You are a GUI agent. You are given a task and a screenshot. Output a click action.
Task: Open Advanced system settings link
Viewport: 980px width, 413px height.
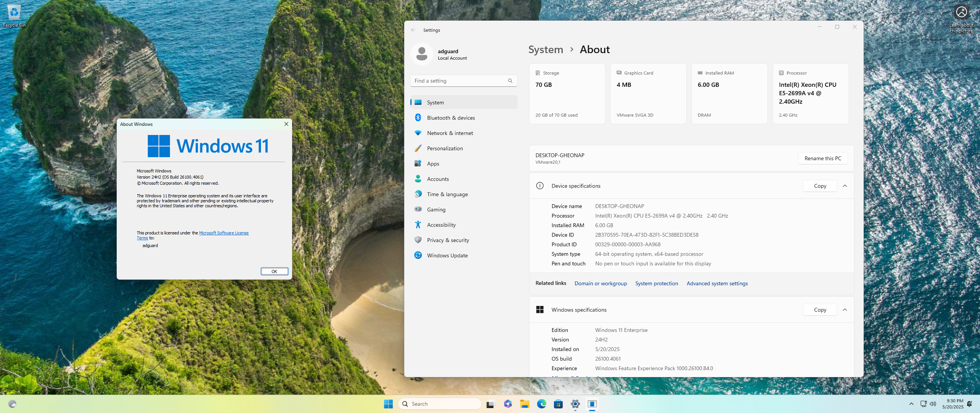click(717, 283)
